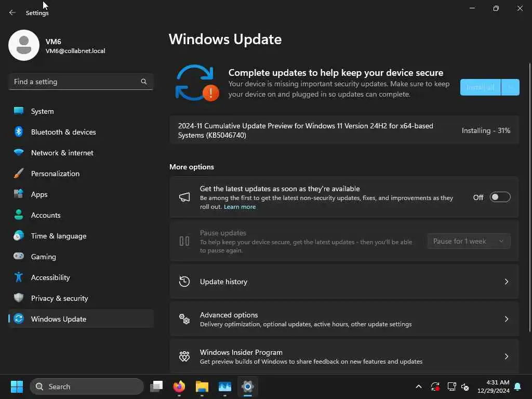This screenshot has width=532, height=399.
Task: Click the More options heading
Action: [192, 167]
